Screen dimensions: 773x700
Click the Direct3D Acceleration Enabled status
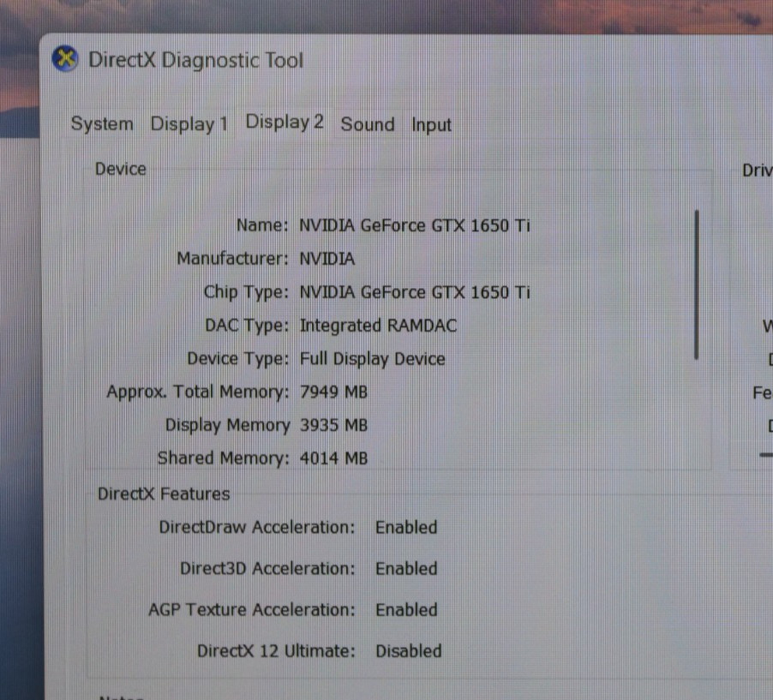click(x=406, y=569)
